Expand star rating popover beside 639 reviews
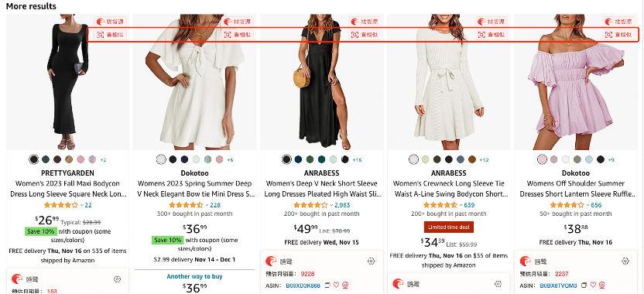 click(461, 205)
